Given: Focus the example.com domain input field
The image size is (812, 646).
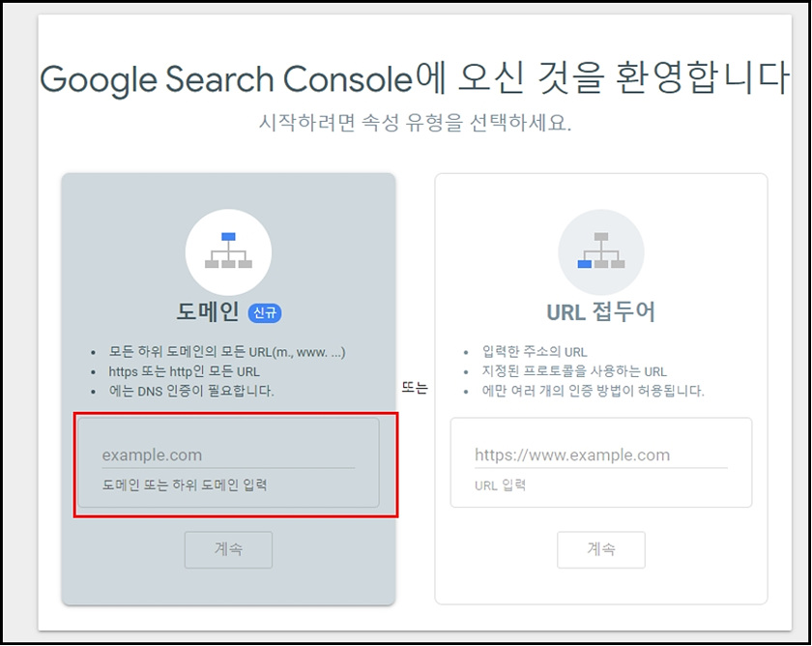Looking at the screenshot, I should (x=228, y=455).
